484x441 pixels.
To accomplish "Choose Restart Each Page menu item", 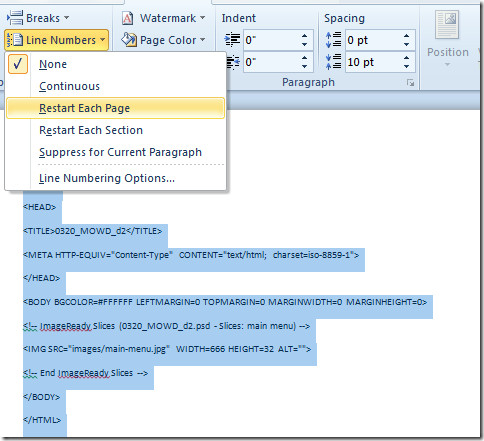I will pos(115,108).
